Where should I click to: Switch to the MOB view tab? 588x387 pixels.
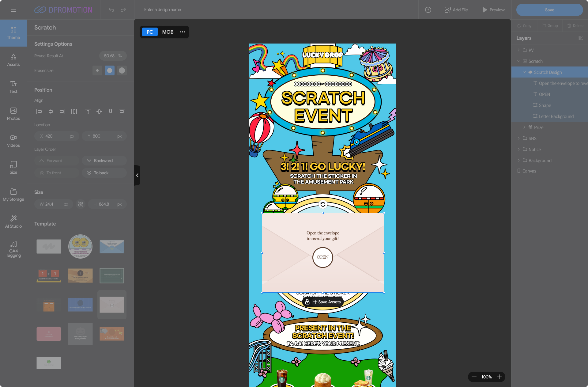(168, 32)
